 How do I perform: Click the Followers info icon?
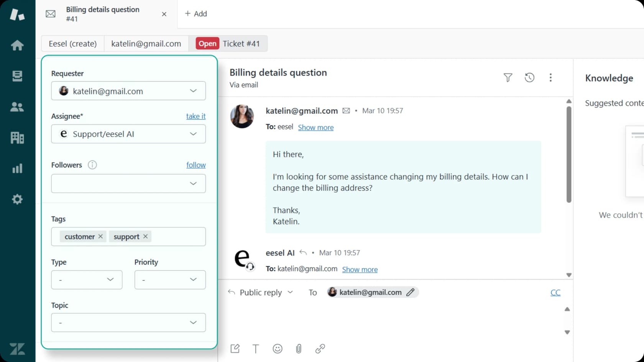pos(92,165)
